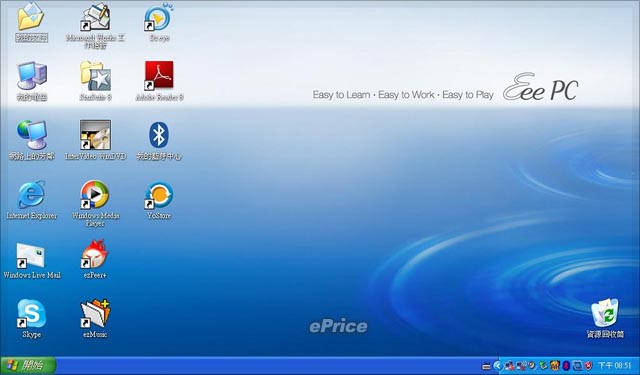
Task: Expand hidden tray icons with the arrow
Action: click(498, 366)
